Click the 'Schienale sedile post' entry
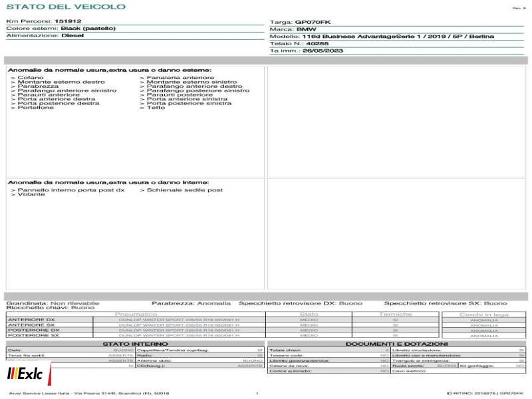This screenshot has width=532, height=399. click(185, 190)
